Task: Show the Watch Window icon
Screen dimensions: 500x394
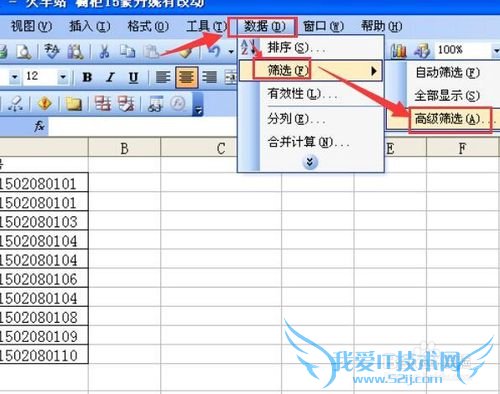Action: pos(155,104)
